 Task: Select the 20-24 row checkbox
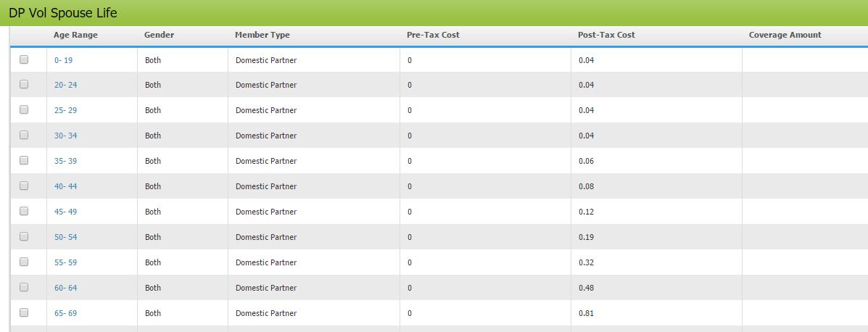(x=24, y=84)
